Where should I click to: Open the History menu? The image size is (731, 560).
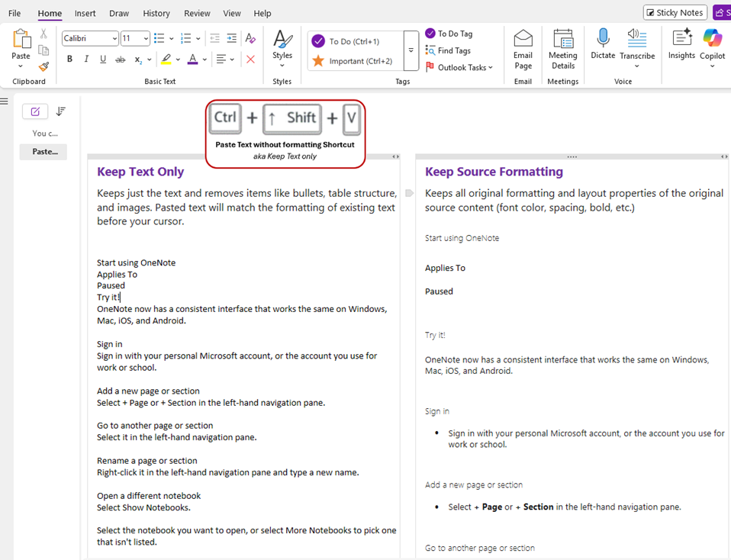coord(156,13)
